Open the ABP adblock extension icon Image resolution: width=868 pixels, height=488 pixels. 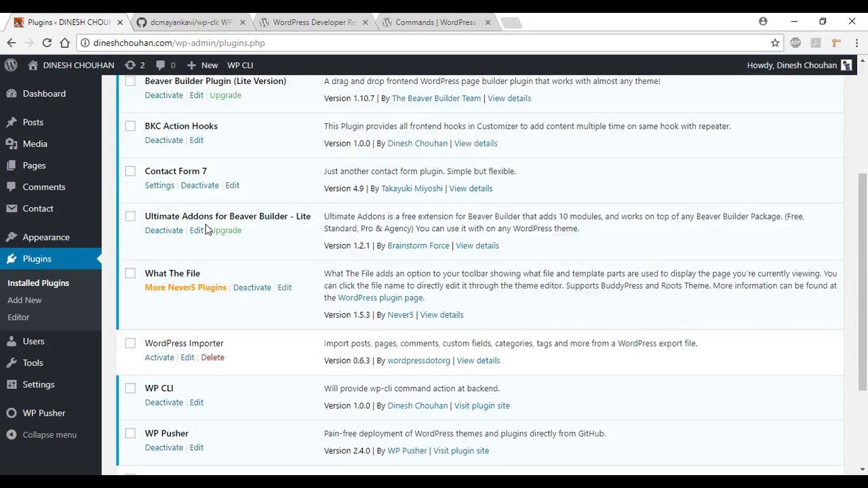(x=795, y=43)
